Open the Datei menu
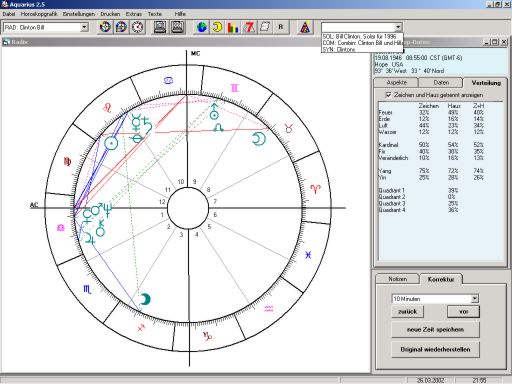This screenshot has width=512, height=384. click(9, 14)
